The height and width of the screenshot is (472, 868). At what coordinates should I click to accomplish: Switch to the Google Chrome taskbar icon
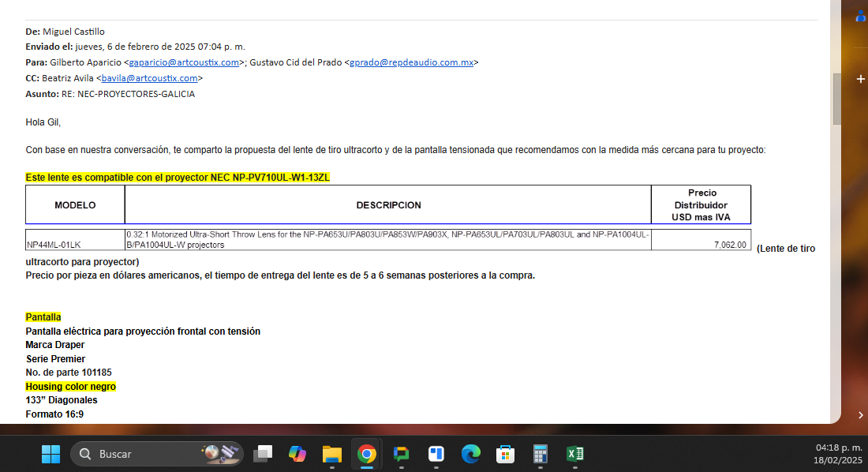[x=366, y=455]
